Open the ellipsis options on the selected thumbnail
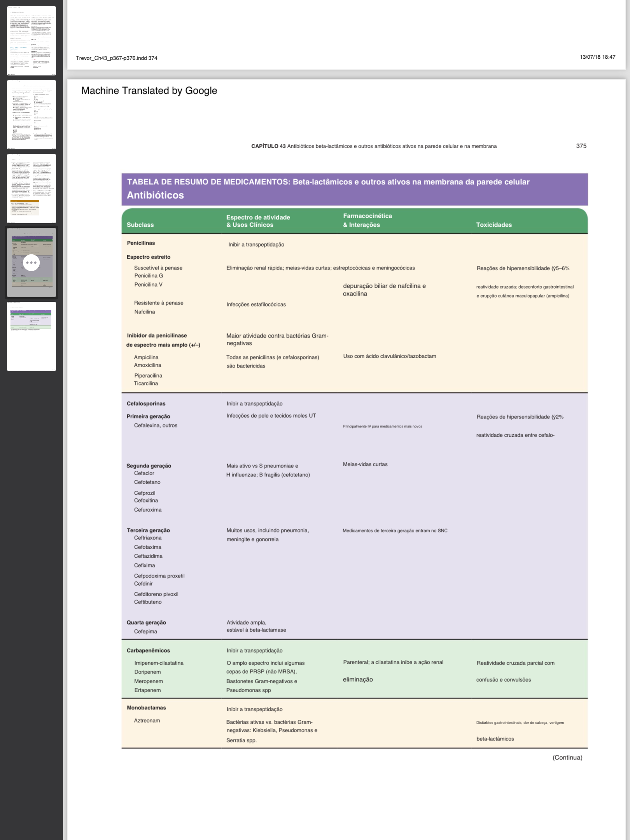 coord(31,262)
